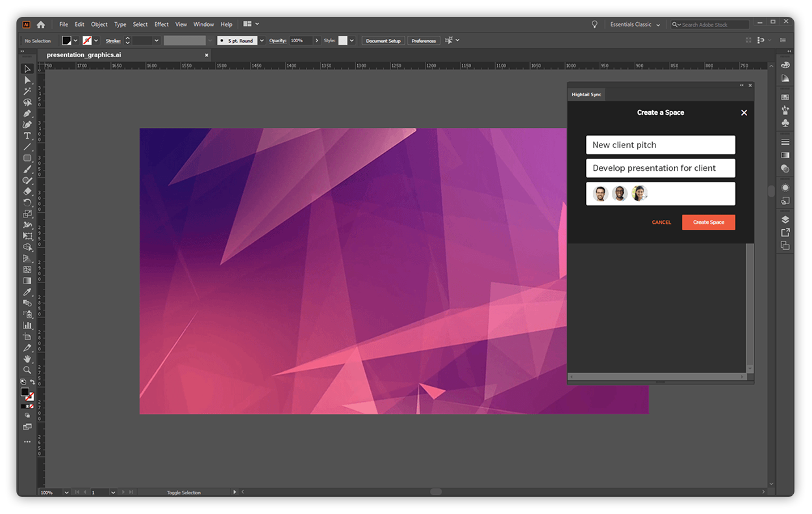This screenshot has height=514, width=812.
Task: Open the Layers panel
Action: [x=785, y=219]
